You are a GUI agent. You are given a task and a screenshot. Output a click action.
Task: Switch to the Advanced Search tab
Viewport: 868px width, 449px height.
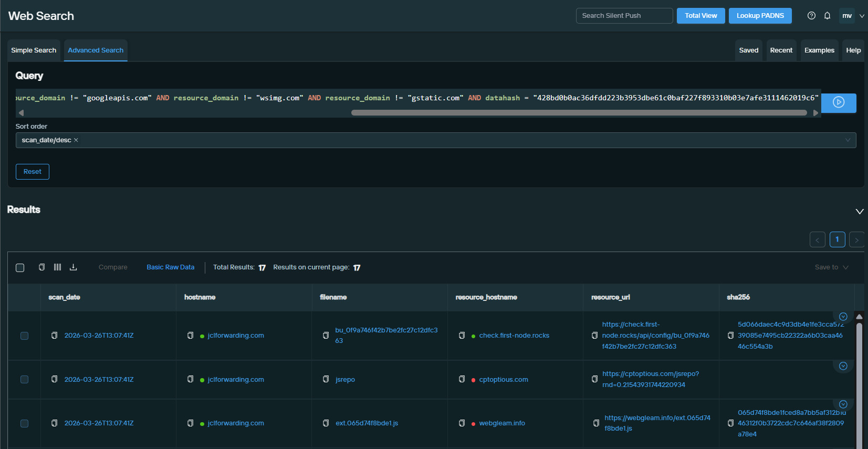[x=96, y=50]
